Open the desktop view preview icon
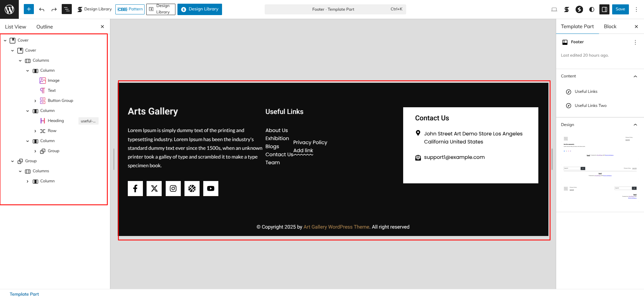This screenshot has width=644, height=300. tap(554, 9)
